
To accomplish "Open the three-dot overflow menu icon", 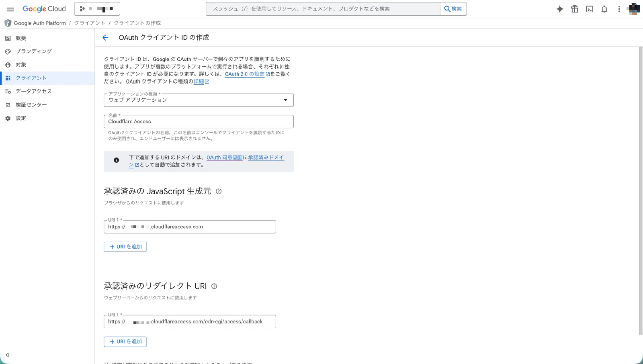I will click(x=619, y=9).
